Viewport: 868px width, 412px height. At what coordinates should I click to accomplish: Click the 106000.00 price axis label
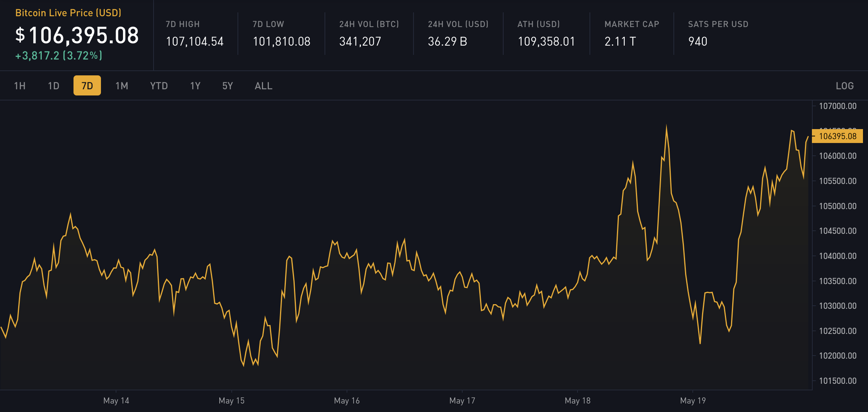click(838, 156)
